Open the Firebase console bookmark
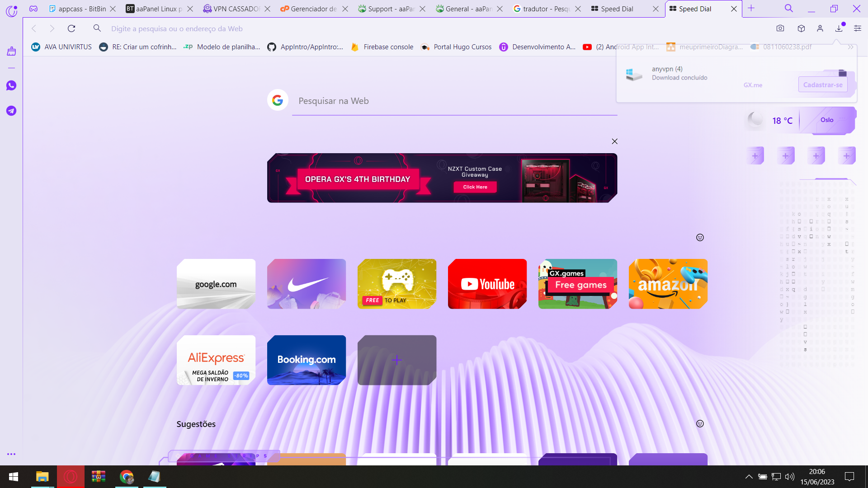This screenshot has height=488, width=868. point(382,47)
